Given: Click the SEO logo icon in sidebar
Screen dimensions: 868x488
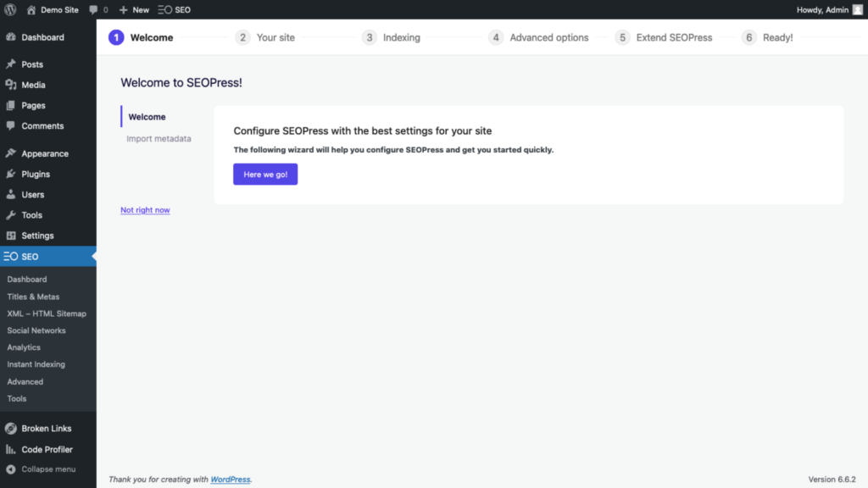Looking at the screenshot, I should (x=10, y=256).
